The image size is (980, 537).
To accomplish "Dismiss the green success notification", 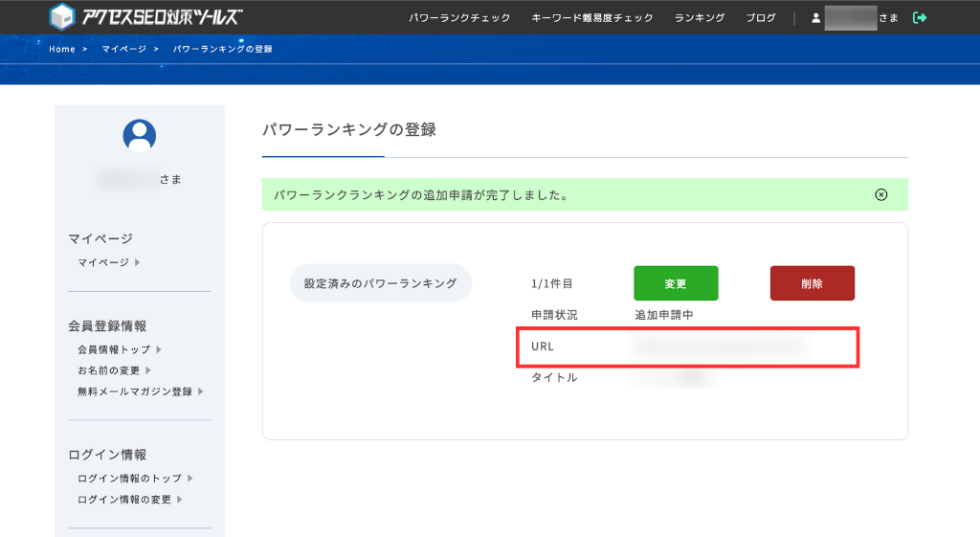I will click(881, 194).
